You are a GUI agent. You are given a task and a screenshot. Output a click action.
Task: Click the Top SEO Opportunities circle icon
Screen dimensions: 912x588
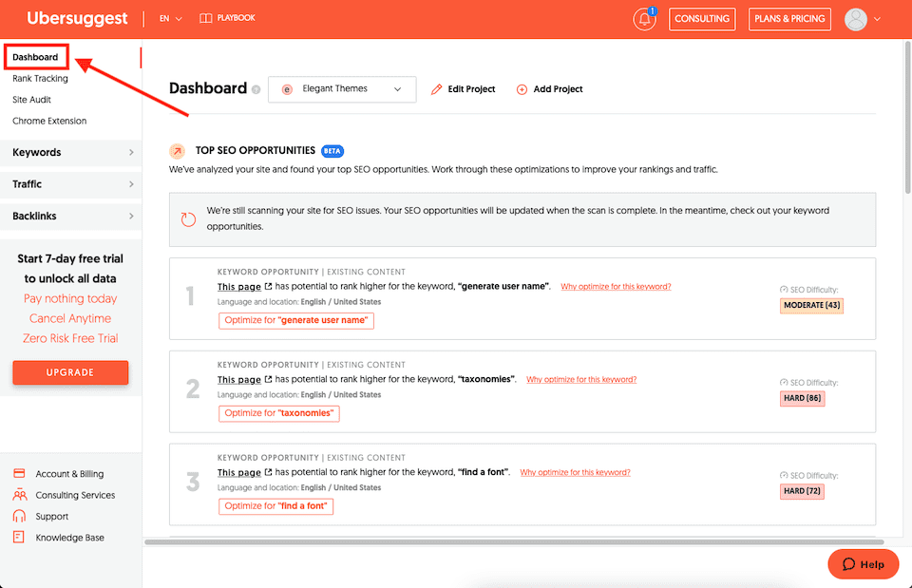pyautogui.click(x=178, y=150)
